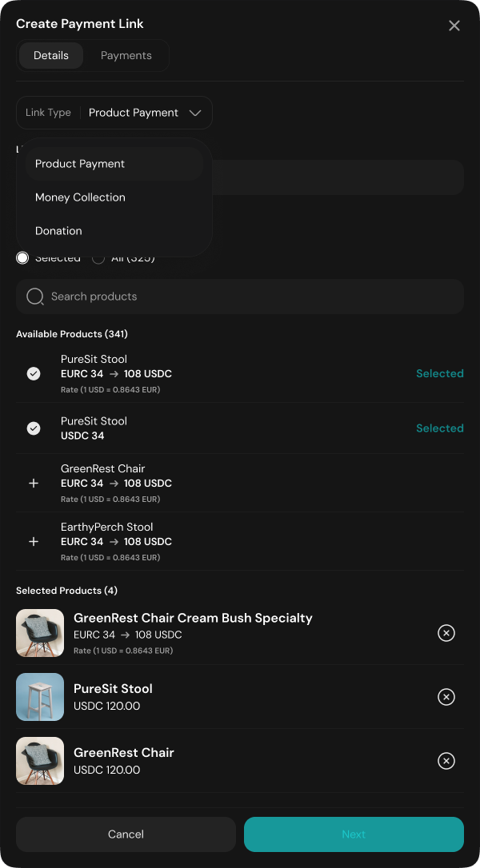Remove GreenRest Chair Cream Bush Specialty via its X icon
This screenshot has height=868, width=480.
(x=446, y=633)
